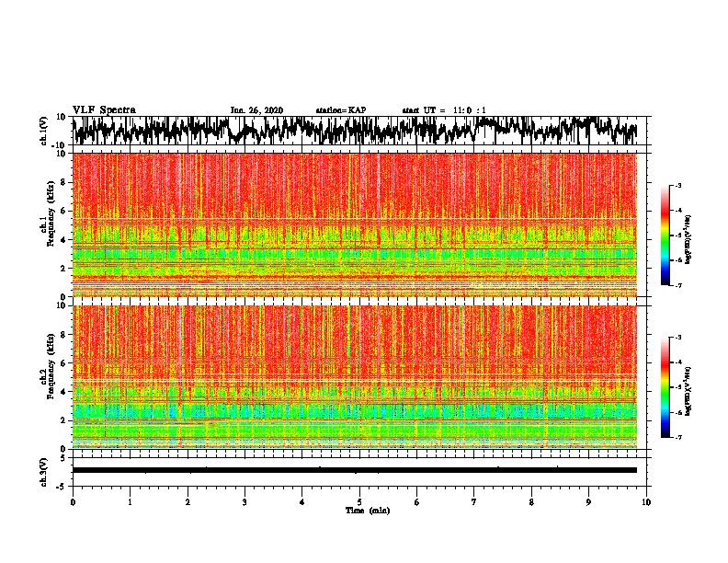
Task: Click the "6" kHz tick on ch.2 axis
Action: pyautogui.click(x=63, y=363)
